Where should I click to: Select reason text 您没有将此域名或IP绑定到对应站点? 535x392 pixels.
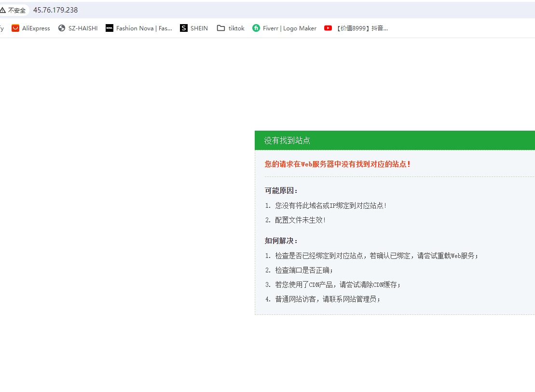(x=330, y=205)
